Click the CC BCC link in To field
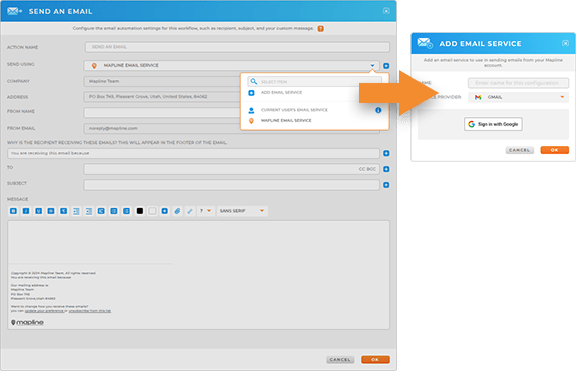576x371 pixels. [x=367, y=169]
